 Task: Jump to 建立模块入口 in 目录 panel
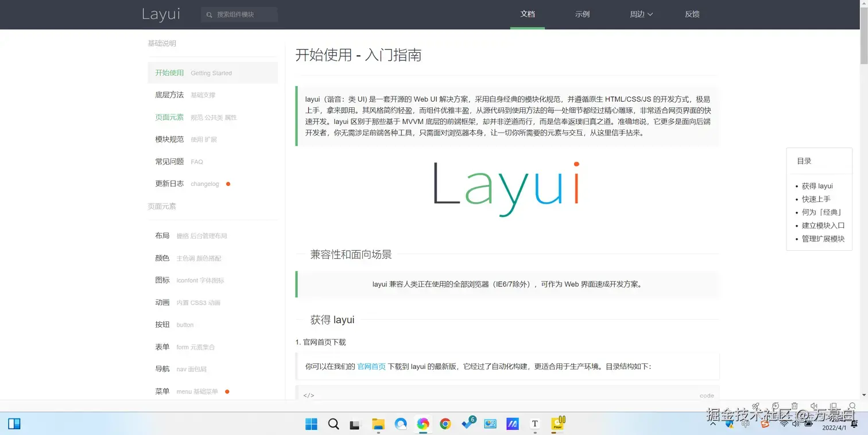coord(823,226)
